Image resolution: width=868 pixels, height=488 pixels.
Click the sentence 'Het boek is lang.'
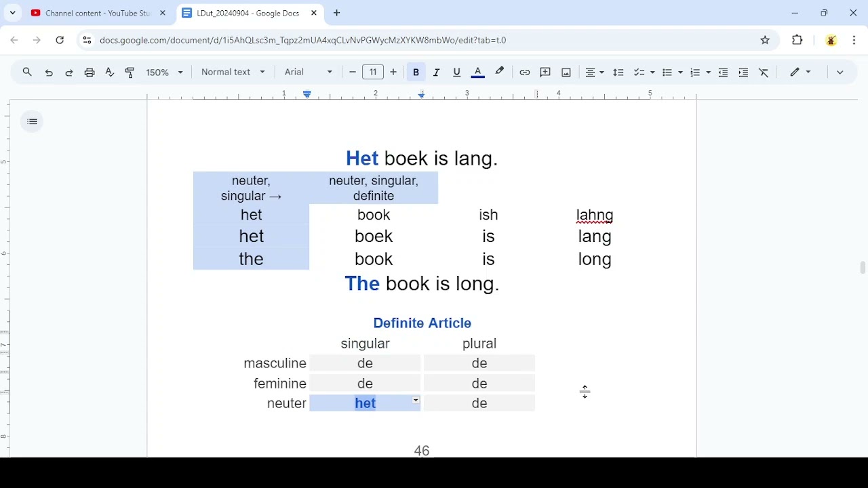pos(422,159)
